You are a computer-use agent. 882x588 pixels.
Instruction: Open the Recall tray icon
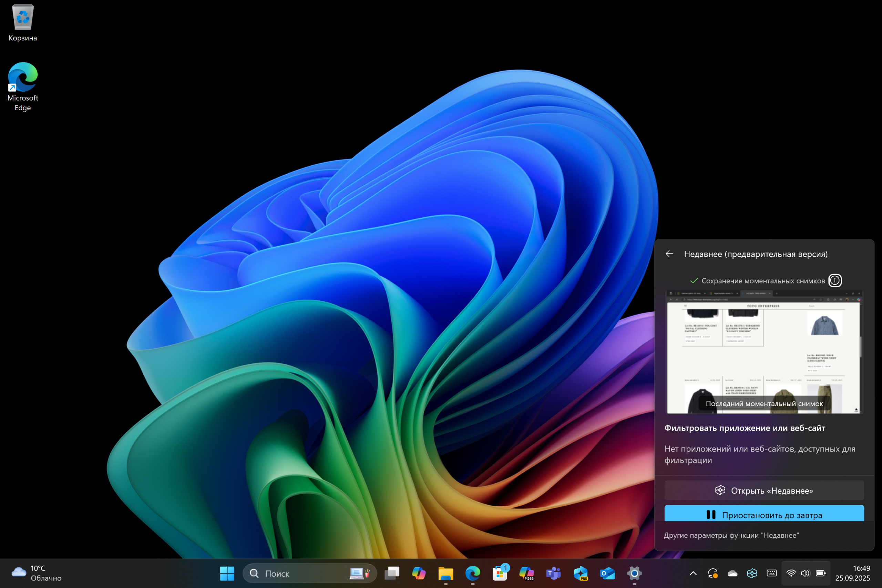coord(752,573)
